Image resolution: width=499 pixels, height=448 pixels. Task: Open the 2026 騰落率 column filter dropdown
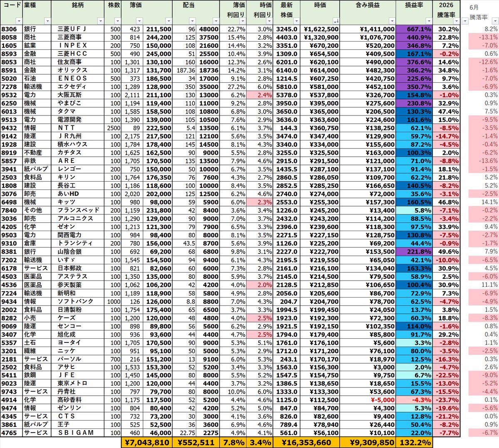click(456, 21)
